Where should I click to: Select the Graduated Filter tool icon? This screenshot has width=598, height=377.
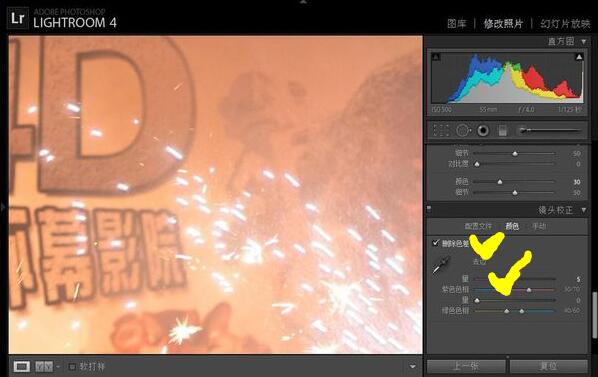(503, 131)
